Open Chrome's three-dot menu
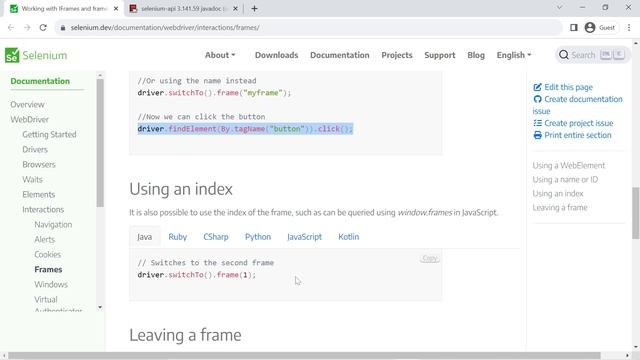Image resolution: width=640 pixels, height=360 pixels. pyautogui.click(x=629, y=27)
